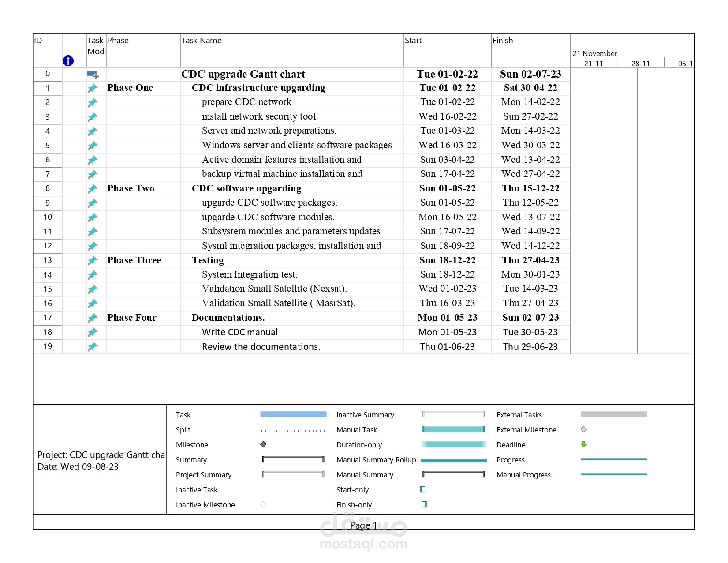Select the pin icon for "prepare CDC network"
The image size is (728, 563).
(93, 102)
